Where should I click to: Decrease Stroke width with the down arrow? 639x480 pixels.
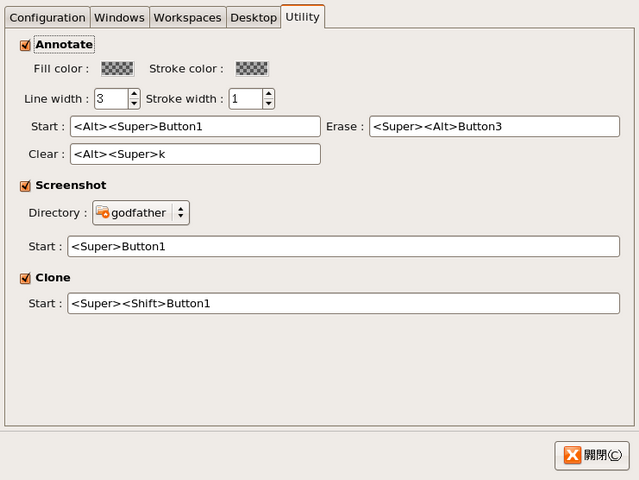click(x=269, y=103)
